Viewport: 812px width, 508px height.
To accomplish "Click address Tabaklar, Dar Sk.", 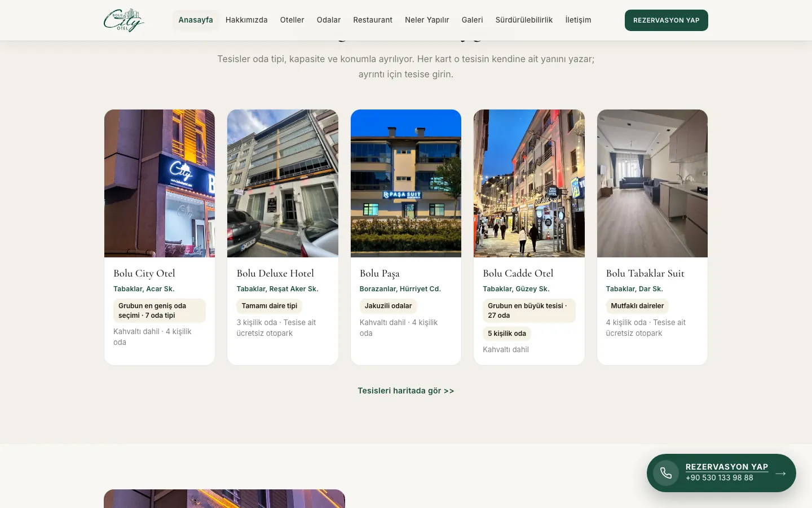I will [x=634, y=289].
